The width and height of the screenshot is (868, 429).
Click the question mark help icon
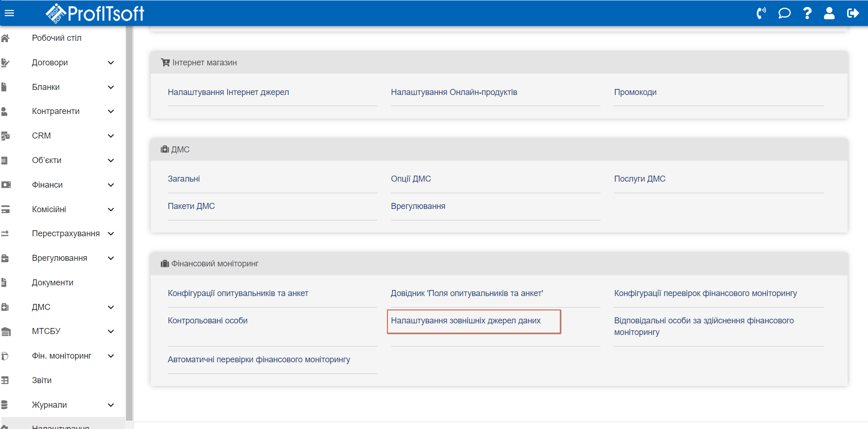click(807, 13)
